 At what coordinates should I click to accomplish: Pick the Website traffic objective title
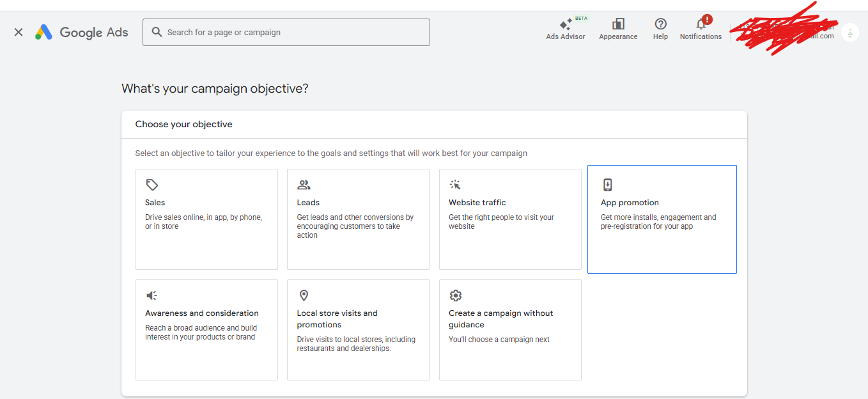tap(477, 203)
